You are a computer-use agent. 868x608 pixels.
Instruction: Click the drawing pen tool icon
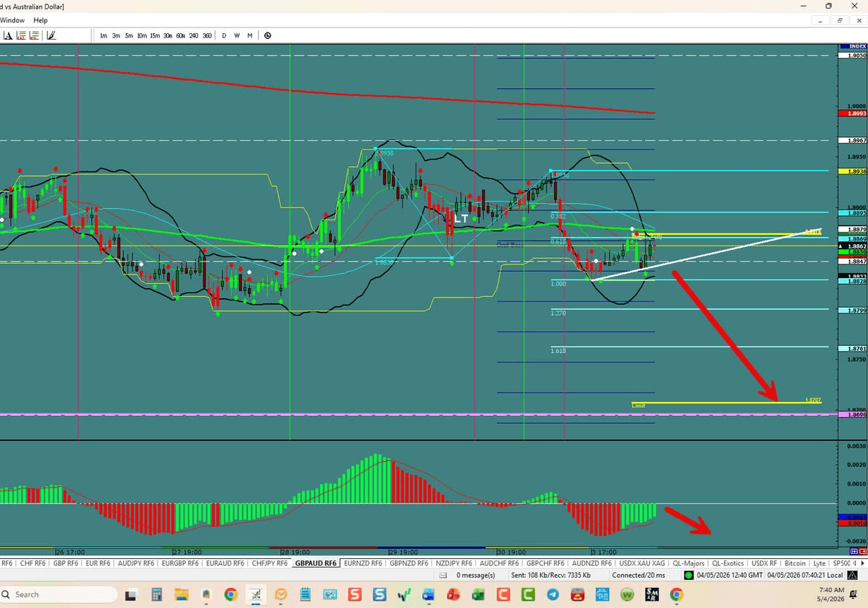pos(51,35)
